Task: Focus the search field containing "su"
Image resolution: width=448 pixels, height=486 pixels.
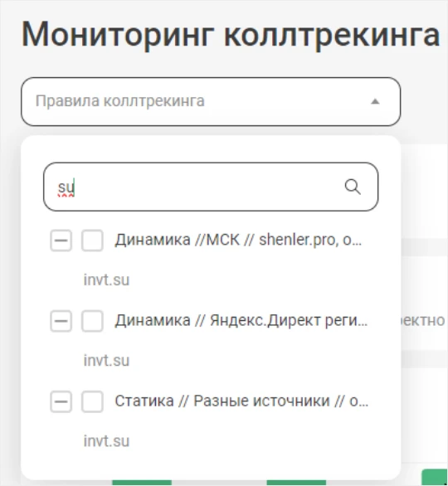Action: pos(211,187)
